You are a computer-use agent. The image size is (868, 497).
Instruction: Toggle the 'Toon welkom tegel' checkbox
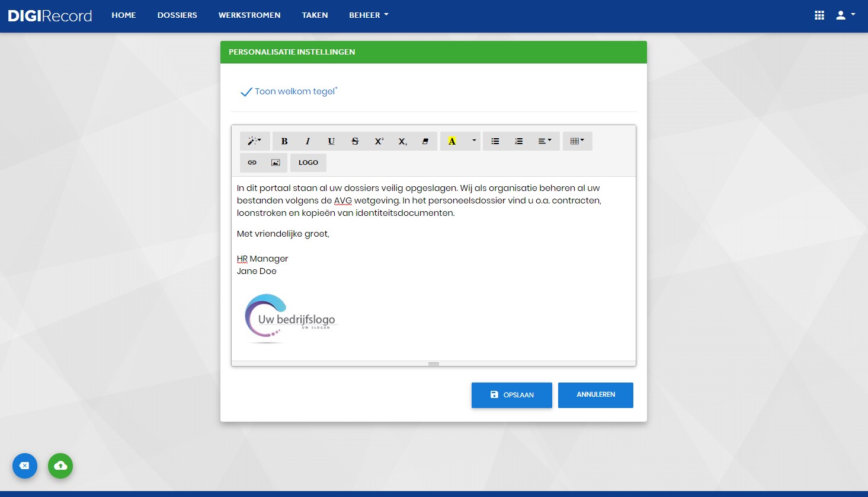(x=246, y=92)
